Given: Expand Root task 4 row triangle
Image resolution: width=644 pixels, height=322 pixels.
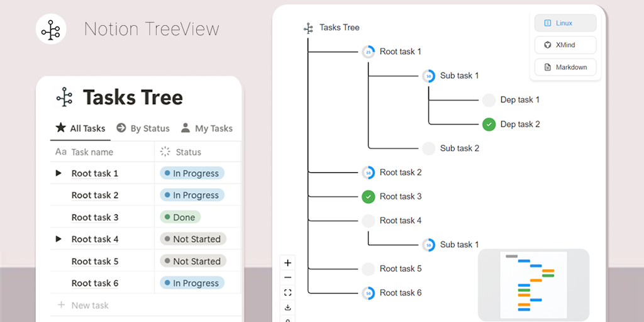Looking at the screenshot, I should pyautogui.click(x=59, y=239).
